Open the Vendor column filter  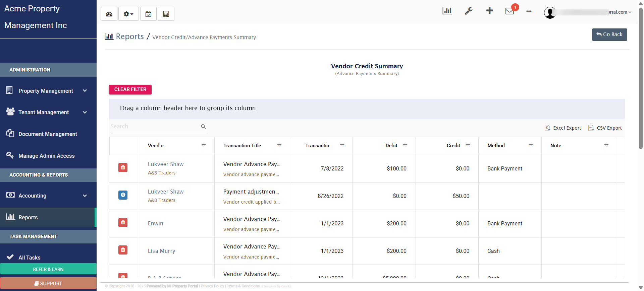click(204, 146)
